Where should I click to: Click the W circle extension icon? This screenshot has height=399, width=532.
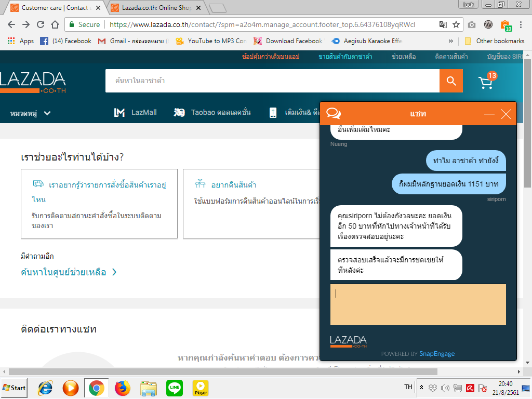488,24
